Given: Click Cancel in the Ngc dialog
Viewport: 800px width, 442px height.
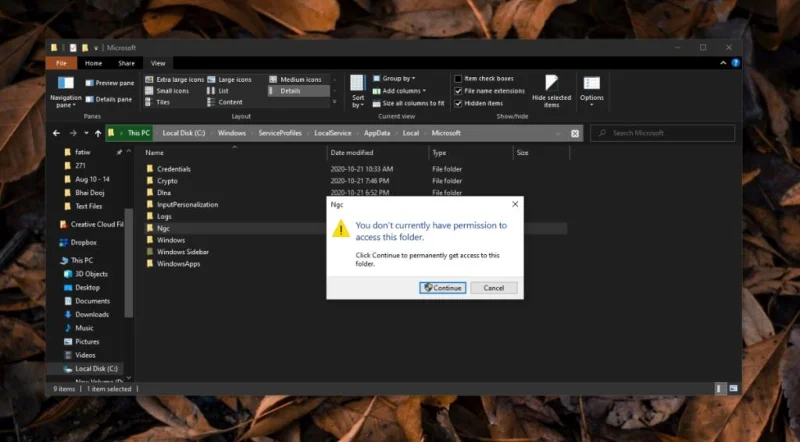Looking at the screenshot, I should click(x=493, y=288).
